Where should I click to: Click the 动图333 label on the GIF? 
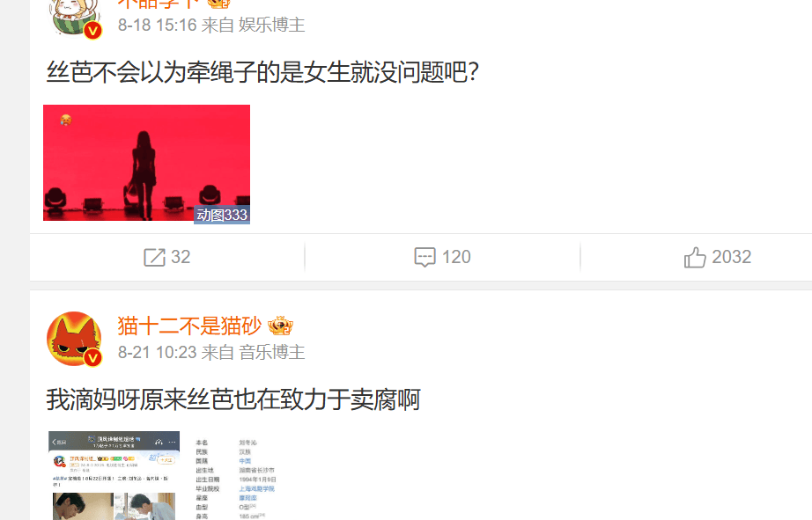coord(222,215)
